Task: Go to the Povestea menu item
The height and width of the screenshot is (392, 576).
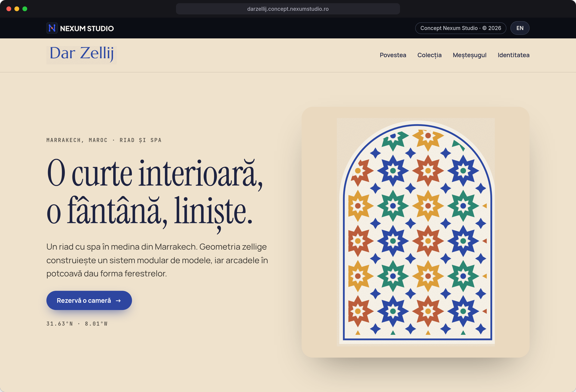Action: point(393,55)
